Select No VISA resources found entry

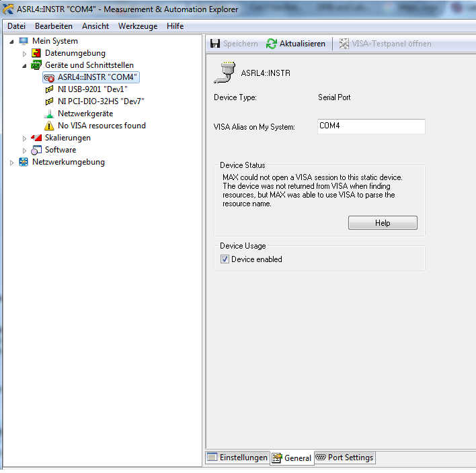click(102, 126)
